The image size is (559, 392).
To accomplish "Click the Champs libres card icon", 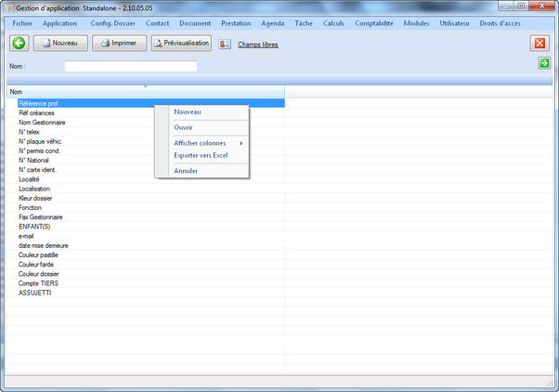I will pos(225,44).
